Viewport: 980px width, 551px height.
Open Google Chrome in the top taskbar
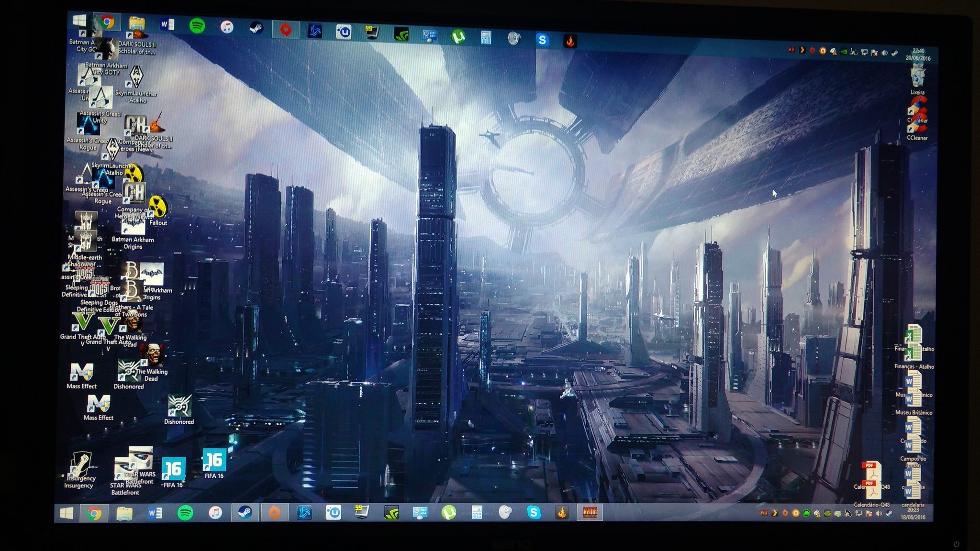coord(107,22)
